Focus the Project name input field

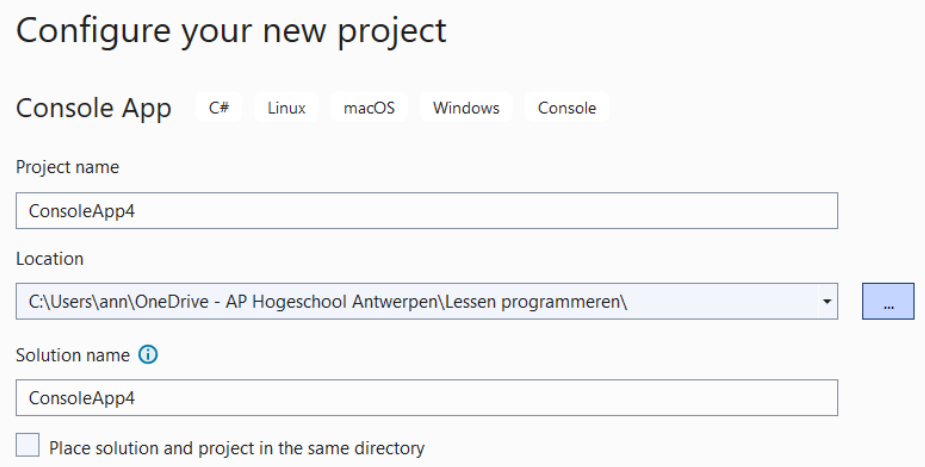pyautogui.click(x=427, y=211)
